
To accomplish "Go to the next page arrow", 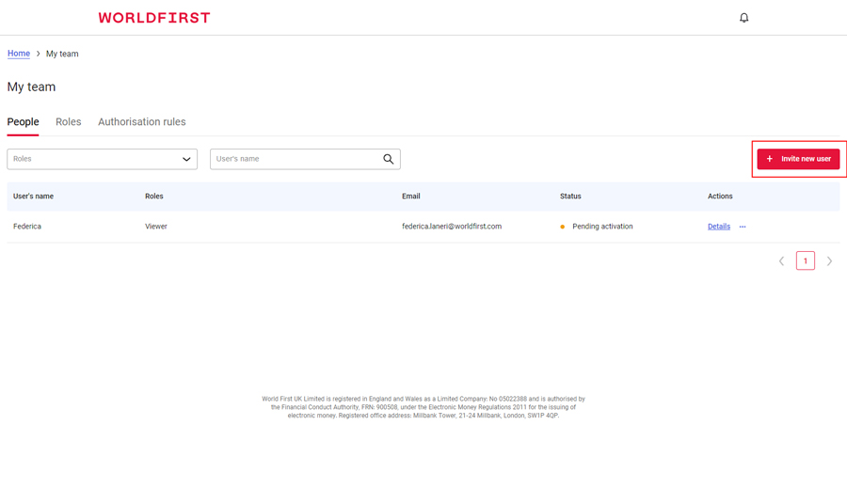I will 829,261.
